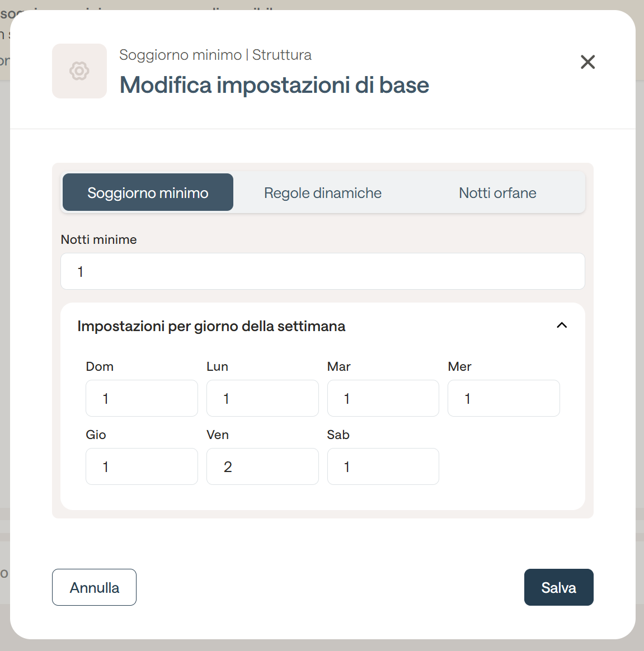Select the Mar minimum nights field
This screenshot has width=644, height=651.
click(383, 399)
